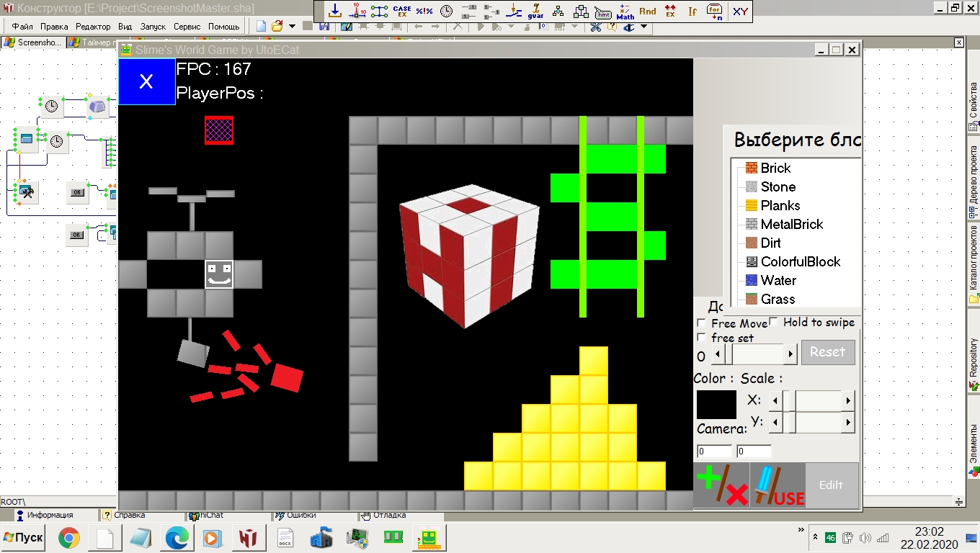Open the HiAsm icon in taskbar

249,538
